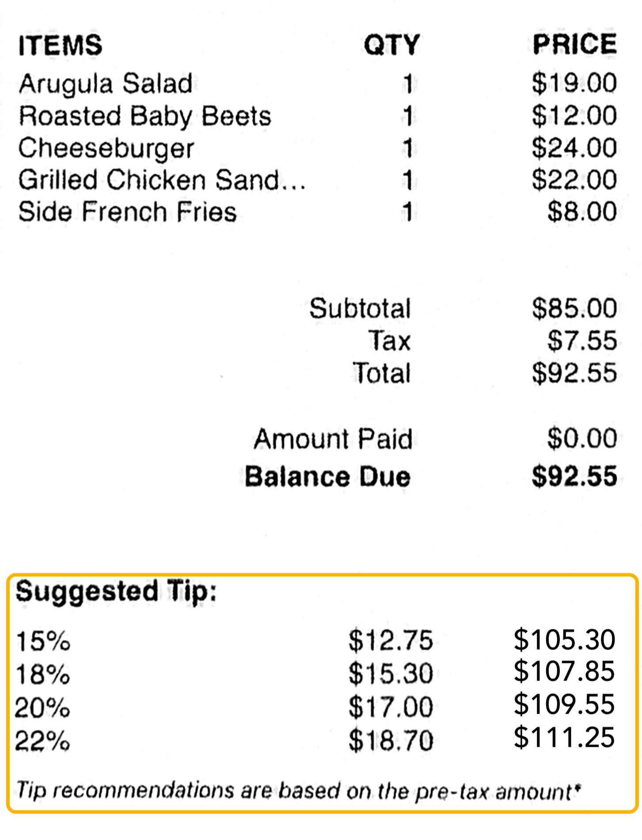Click the Suggested Tip heading

tap(116, 591)
